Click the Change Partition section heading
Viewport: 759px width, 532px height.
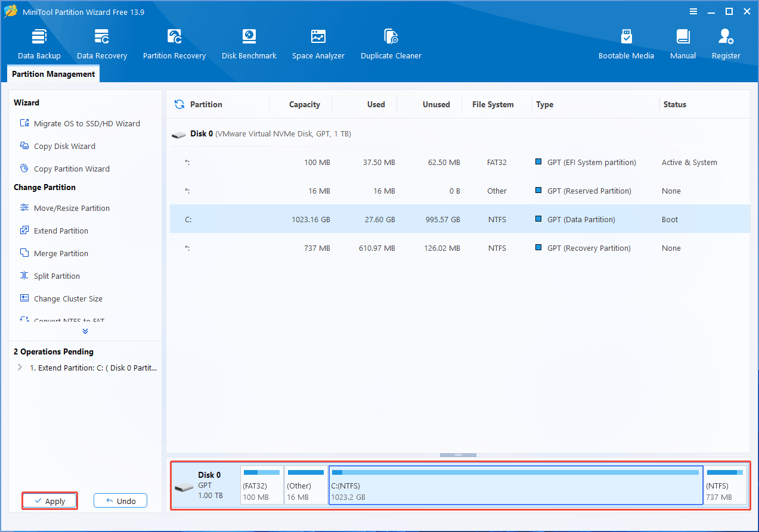pos(45,187)
